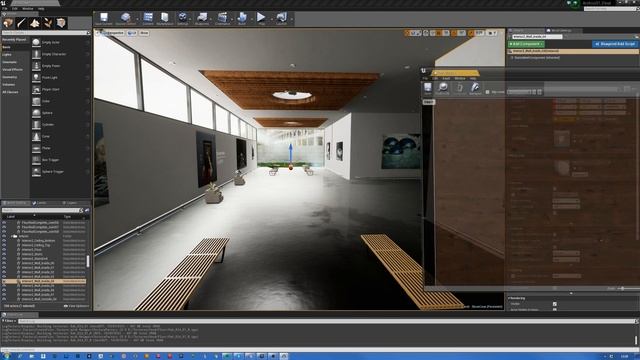Click the Launch toolbar icon
The height and width of the screenshot is (360, 640).
pos(282,18)
